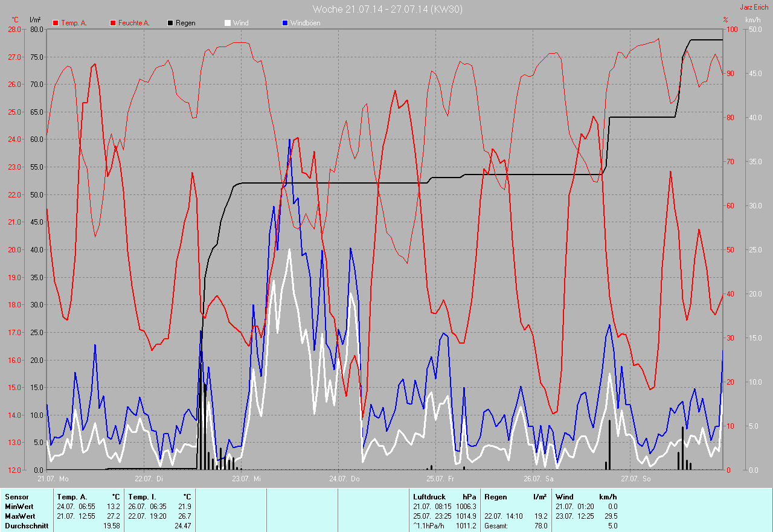The image size is (773, 532).
Task: Click the 'MaxWert' row label
Action: click(x=20, y=516)
